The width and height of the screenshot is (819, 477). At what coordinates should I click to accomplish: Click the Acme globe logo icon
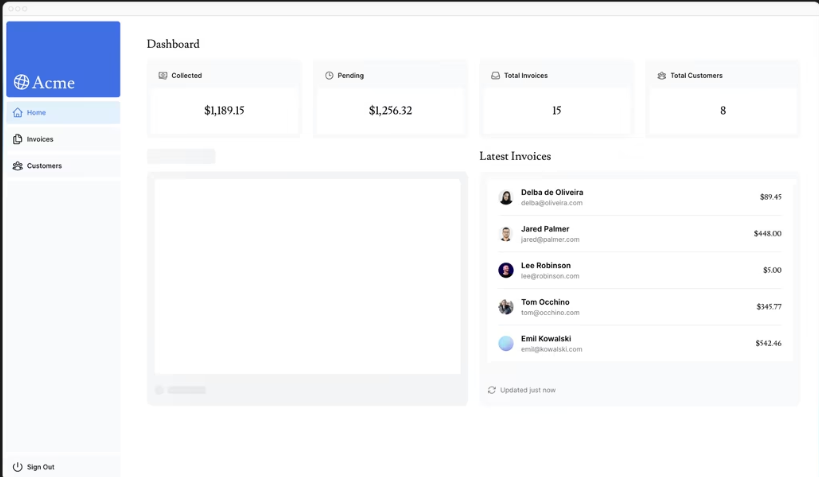[x=21, y=83]
